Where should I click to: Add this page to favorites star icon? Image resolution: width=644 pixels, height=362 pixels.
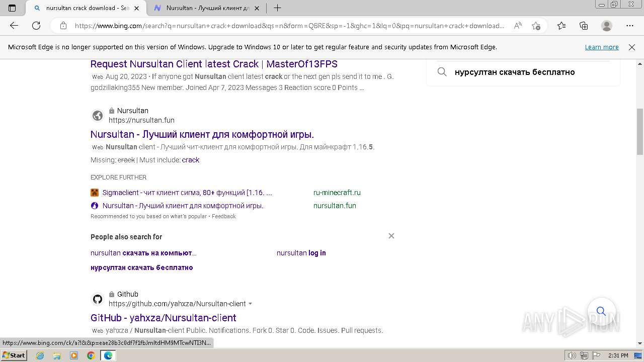(x=536, y=26)
